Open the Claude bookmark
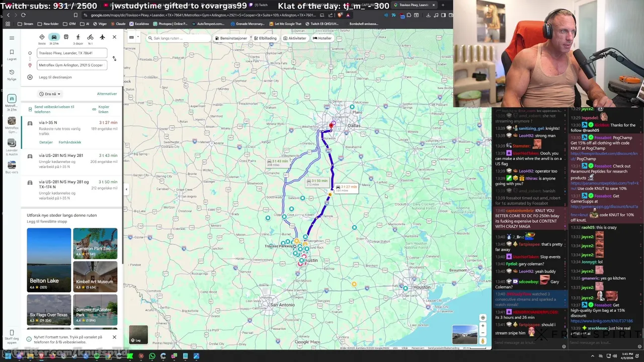This screenshot has height=362, width=644. click(x=118, y=24)
